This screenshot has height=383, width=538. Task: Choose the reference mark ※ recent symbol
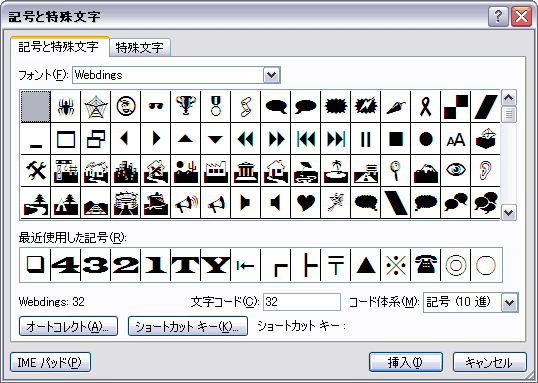point(396,265)
